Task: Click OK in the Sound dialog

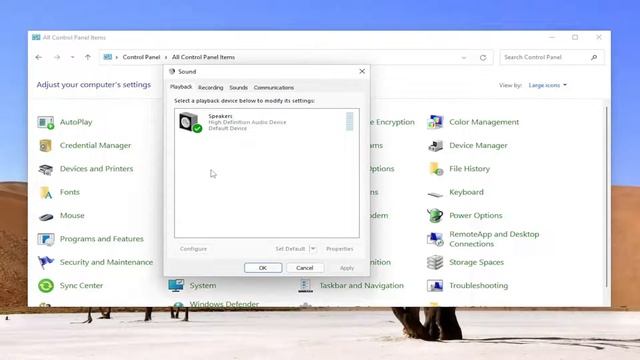Action: (263, 268)
